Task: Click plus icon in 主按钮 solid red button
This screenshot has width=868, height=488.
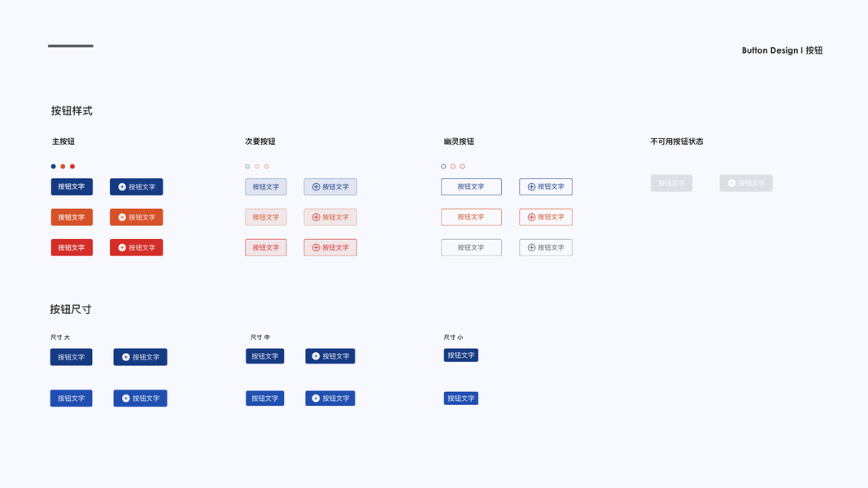Action: coord(122,247)
